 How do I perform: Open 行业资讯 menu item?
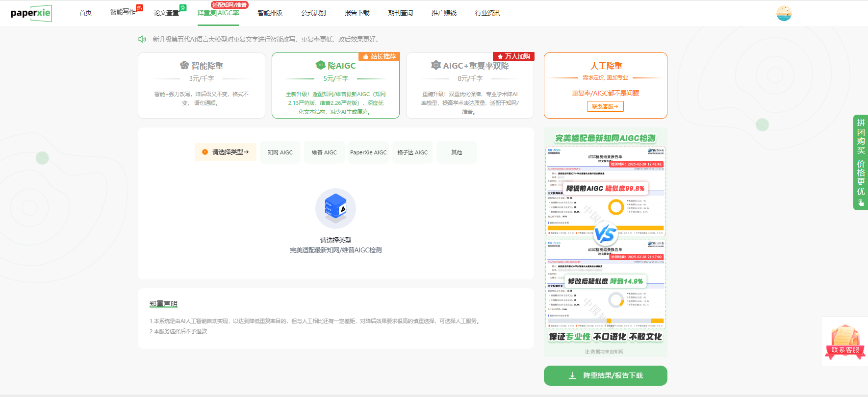tap(488, 13)
